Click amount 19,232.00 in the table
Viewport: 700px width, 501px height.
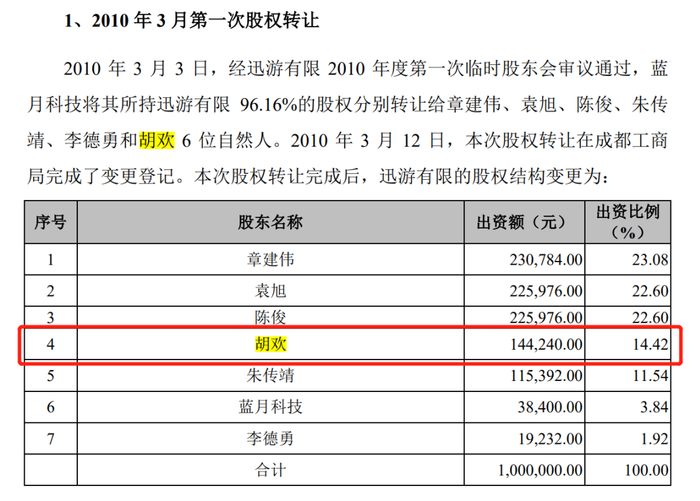[x=550, y=438]
